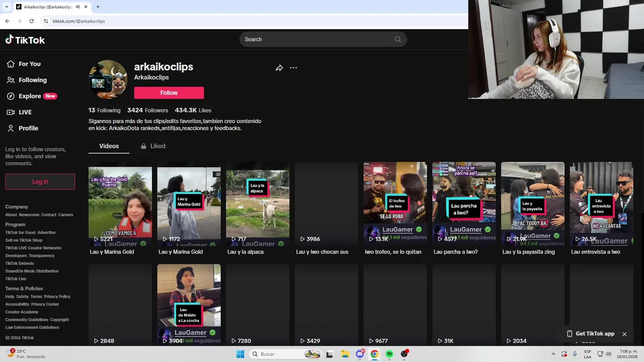644x362 pixels.
Task: Open a new browser tab
Action: click(x=98, y=7)
